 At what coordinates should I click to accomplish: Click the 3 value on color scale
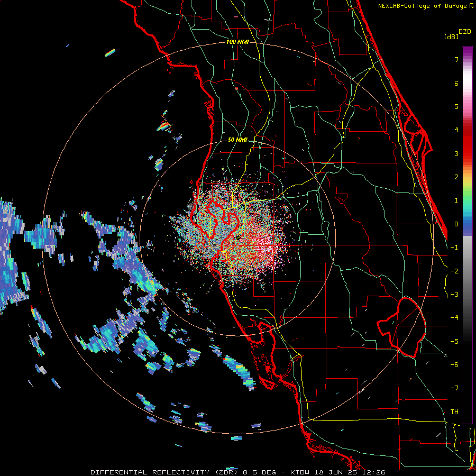[456, 153]
